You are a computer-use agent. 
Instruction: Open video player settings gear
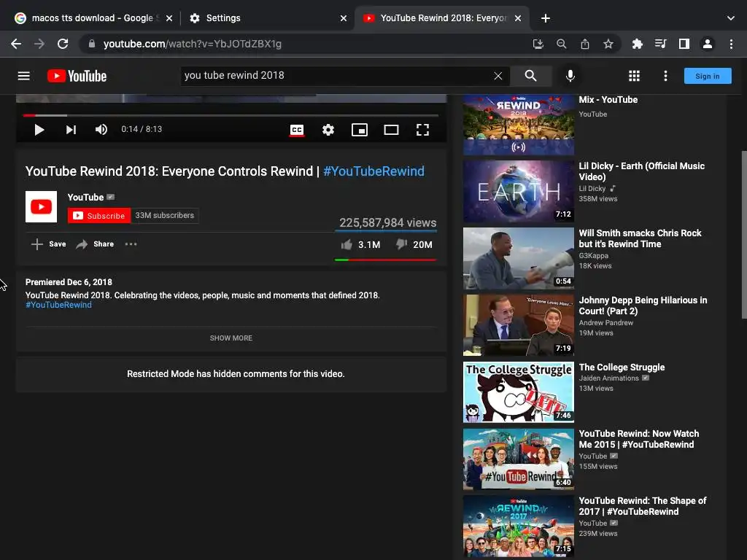(x=328, y=130)
